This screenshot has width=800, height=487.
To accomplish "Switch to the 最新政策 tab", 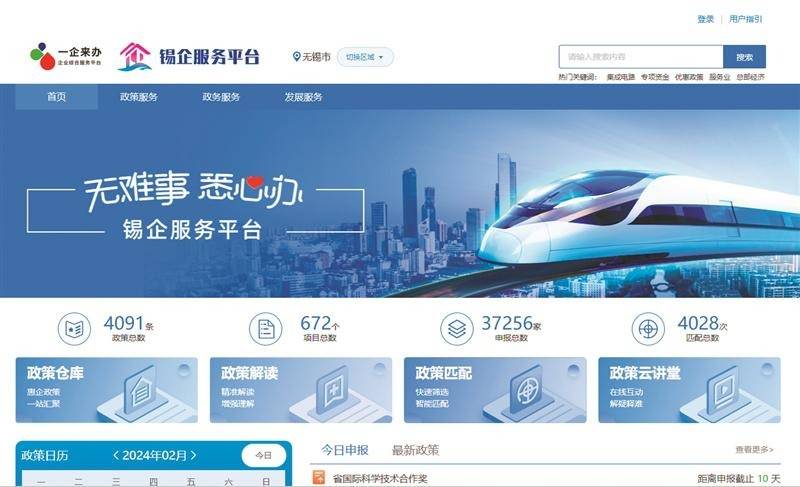I will (415, 450).
